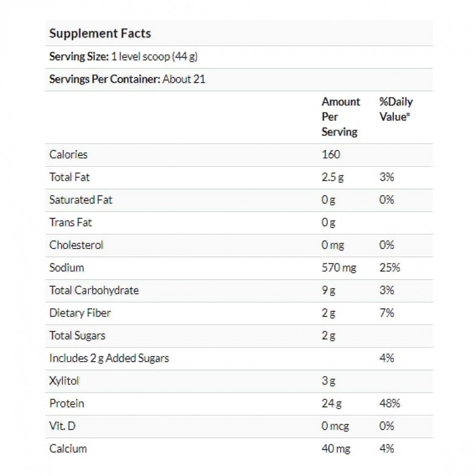Click the %Daily Value* column header
Image resolution: width=476 pixels, height=476 pixels.
coord(395,109)
